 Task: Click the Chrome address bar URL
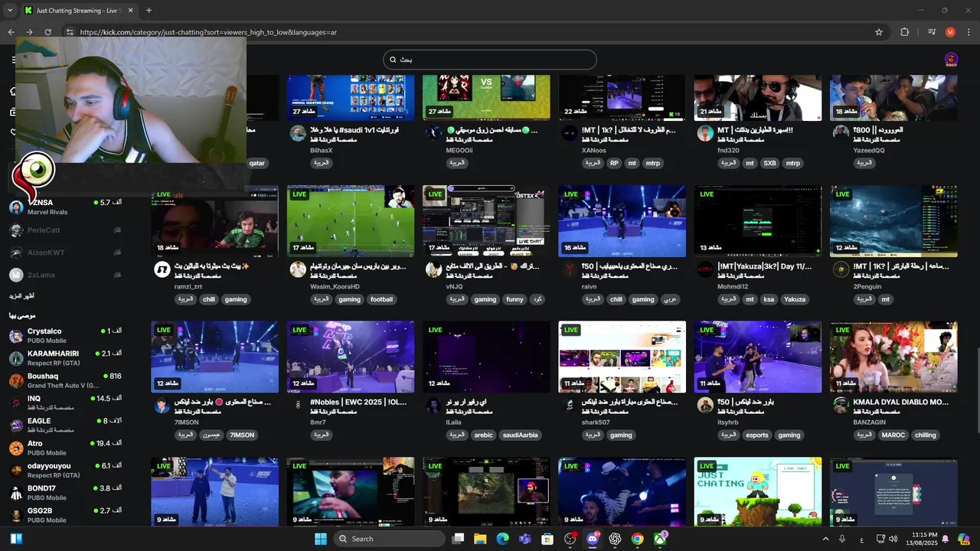click(x=208, y=32)
